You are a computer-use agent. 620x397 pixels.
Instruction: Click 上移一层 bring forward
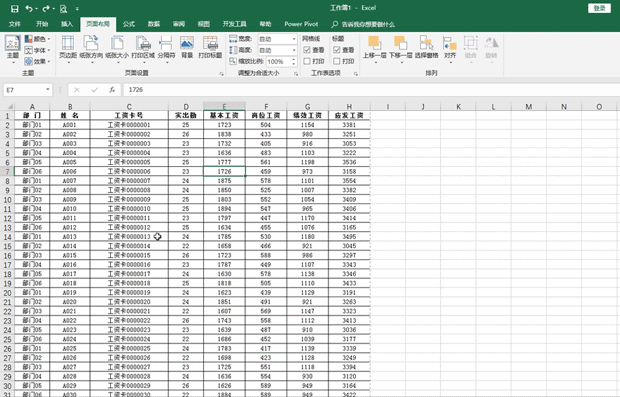point(374,49)
